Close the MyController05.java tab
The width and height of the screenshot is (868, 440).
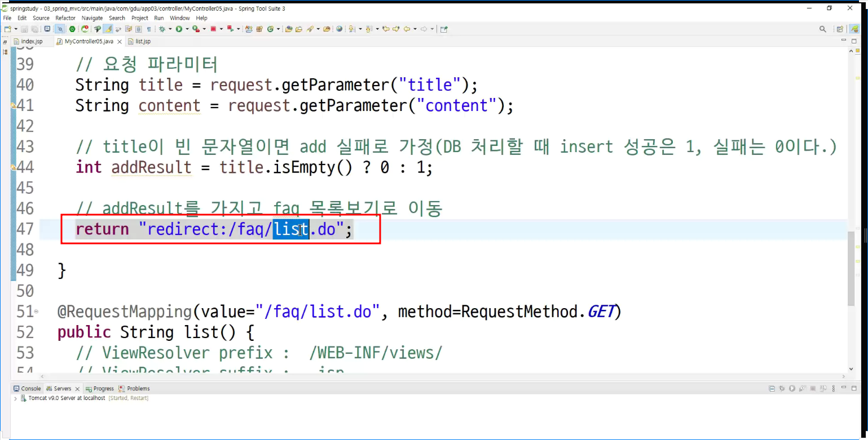pyautogui.click(x=119, y=41)
